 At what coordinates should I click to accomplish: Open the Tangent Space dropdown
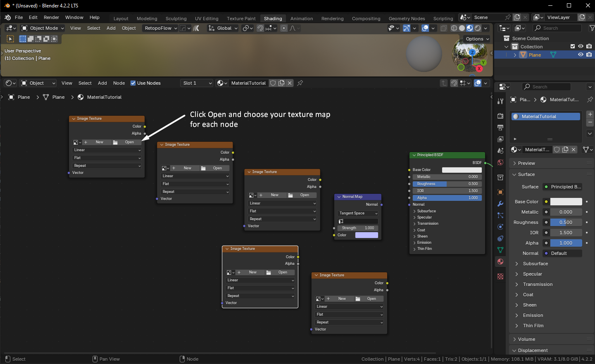[x=358, y=213]
